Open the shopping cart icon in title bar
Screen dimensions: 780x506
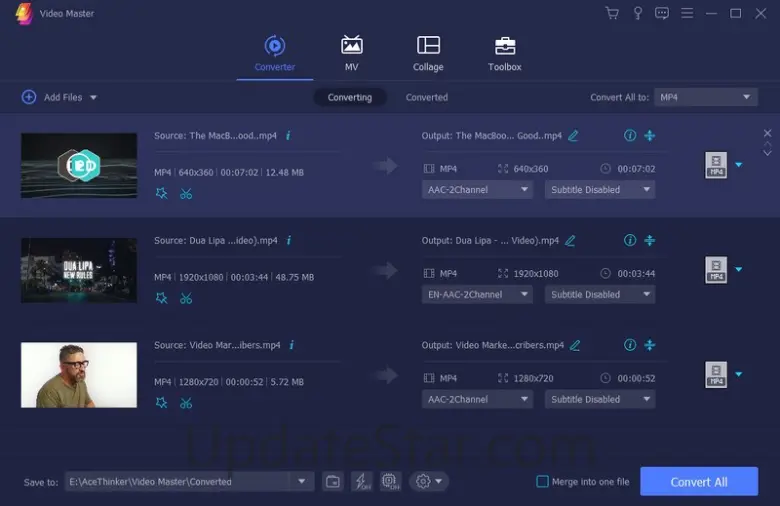pyautogui.click(x=612, y=14)
